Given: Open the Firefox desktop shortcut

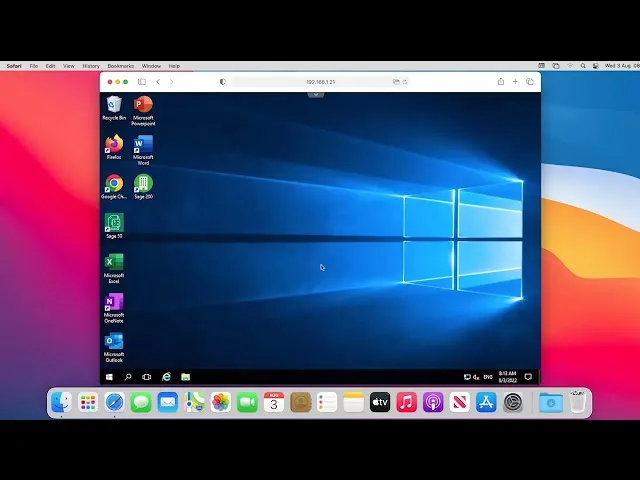Looking at the screenshot, I should coord(114,144).
